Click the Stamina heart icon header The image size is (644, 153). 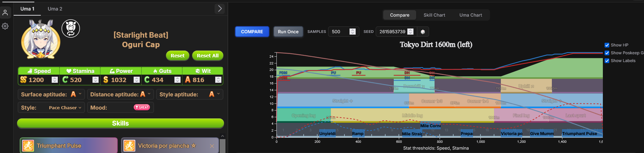point(69,71)
